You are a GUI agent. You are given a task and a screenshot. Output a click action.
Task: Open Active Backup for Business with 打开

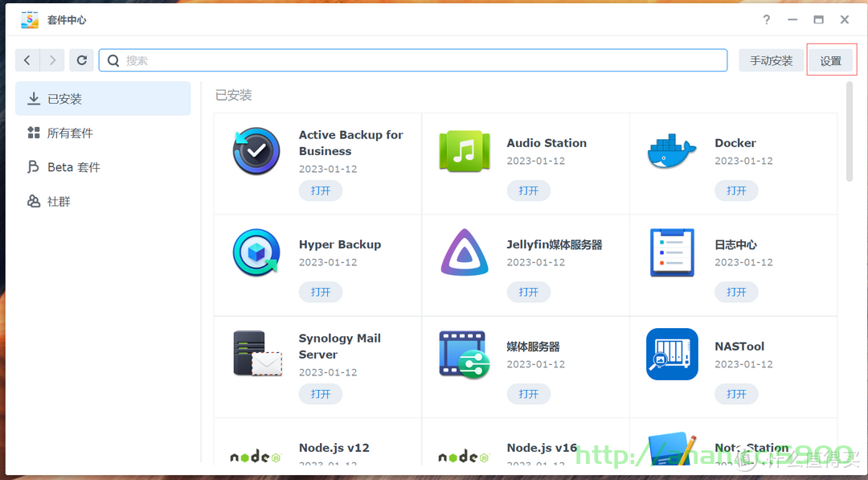[x=321, y=191]
